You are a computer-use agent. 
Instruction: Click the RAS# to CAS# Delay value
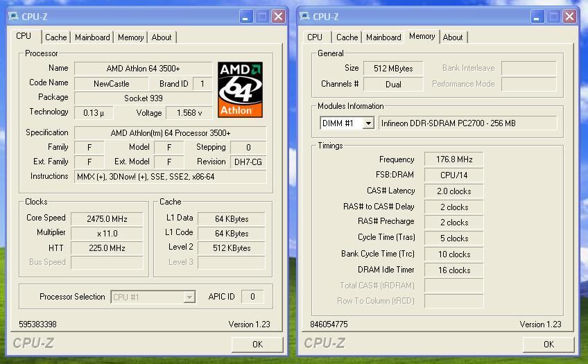453,207
